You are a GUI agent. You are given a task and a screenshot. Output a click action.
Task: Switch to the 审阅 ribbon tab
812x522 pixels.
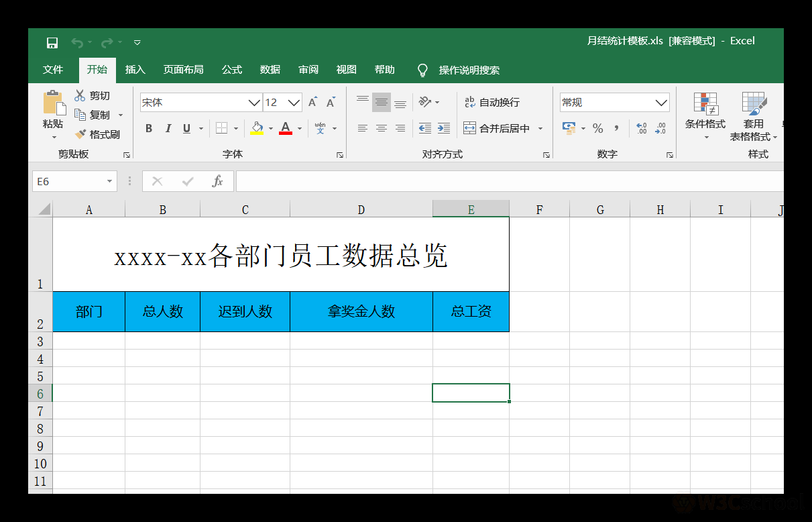(308, 70)
